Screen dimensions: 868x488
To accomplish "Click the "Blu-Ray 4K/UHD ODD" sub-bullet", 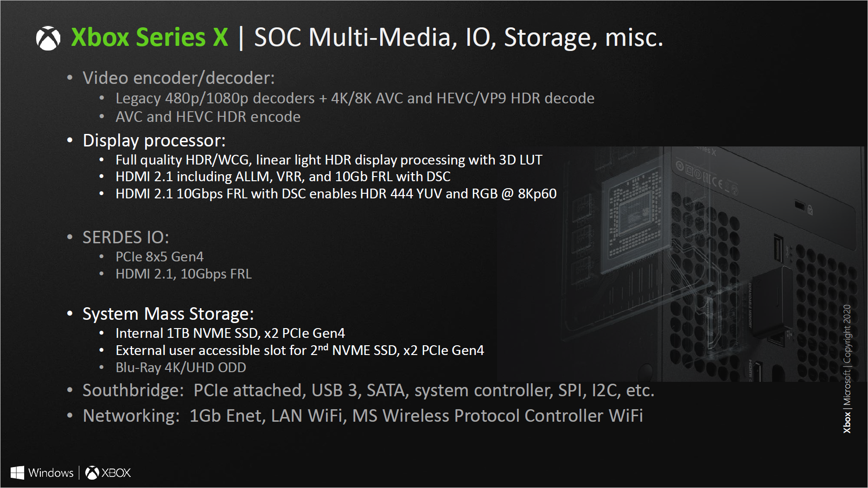I will click(181, 368).
